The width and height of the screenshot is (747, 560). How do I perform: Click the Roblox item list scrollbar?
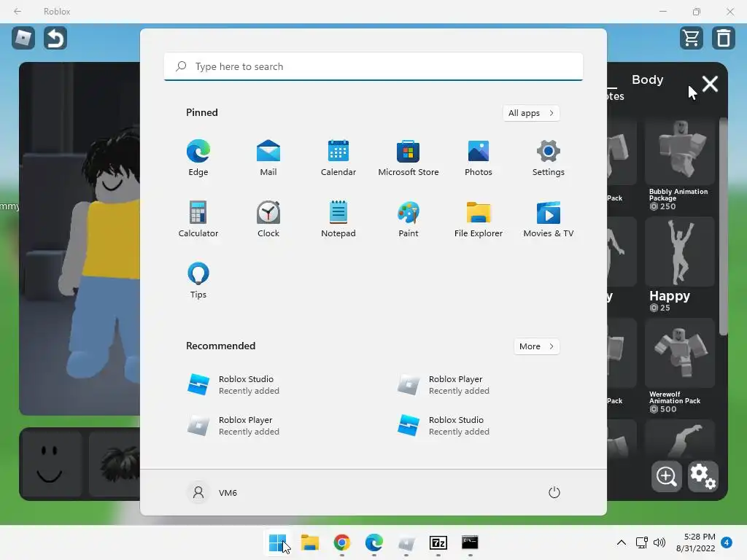[x=723, y=227]
